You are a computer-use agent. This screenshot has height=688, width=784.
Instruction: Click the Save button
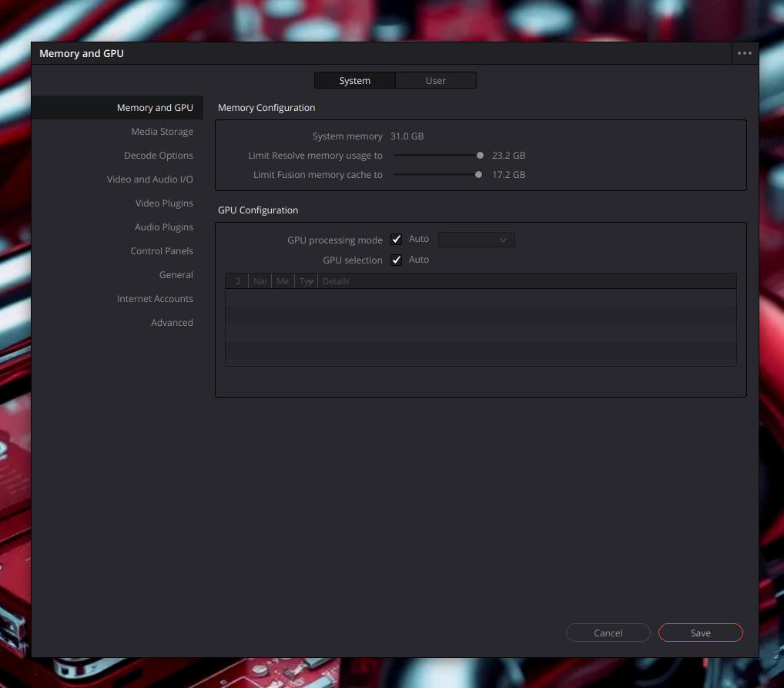700,633
